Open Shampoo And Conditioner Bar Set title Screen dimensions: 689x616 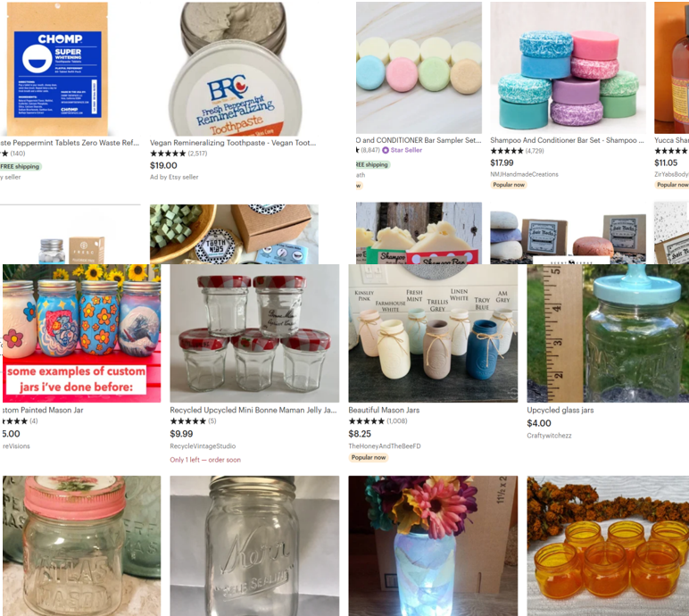[567, 140]
